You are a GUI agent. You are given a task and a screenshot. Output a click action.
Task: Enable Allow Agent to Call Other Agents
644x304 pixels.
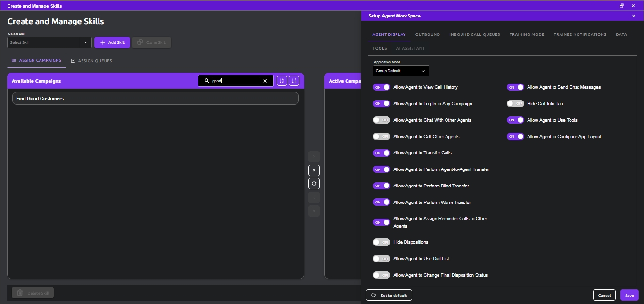(381, 136)
